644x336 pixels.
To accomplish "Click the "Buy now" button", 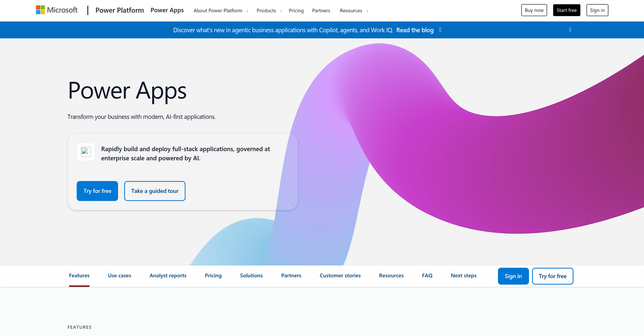I will coord(534,10).
